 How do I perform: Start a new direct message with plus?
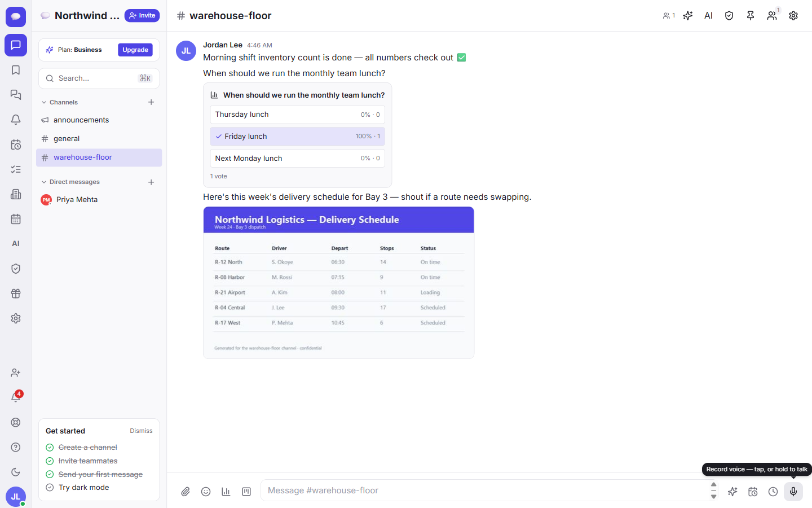pos(151,182)
